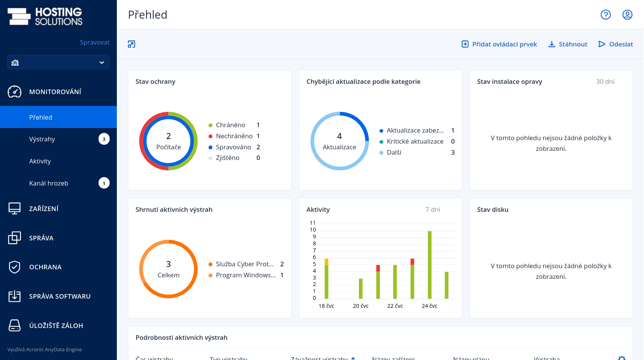Image resolution: width=644 pixels, height=360 pixels.
Task: Sort by Závažnost výstrahy column
Action: (x=323, y=358)
